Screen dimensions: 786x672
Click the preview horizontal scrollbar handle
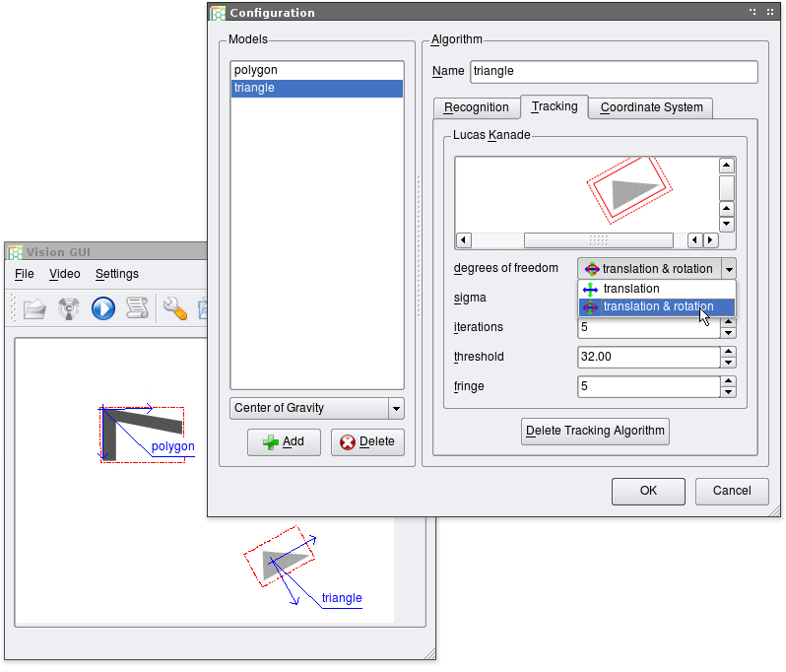(x=599, y=240)
